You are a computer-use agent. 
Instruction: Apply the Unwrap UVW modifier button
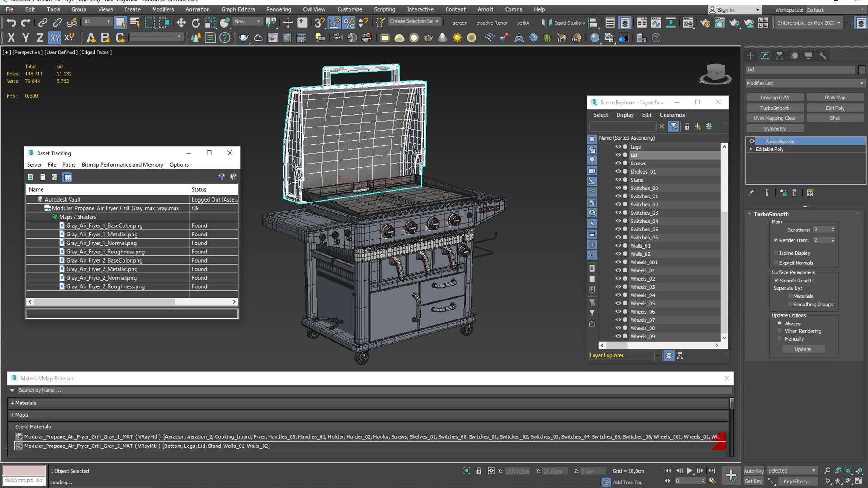[x=775, y=98]
